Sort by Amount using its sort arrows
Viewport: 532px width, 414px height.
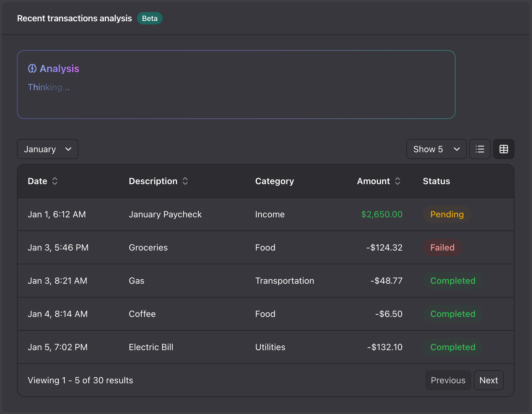(x=397, y=181)
